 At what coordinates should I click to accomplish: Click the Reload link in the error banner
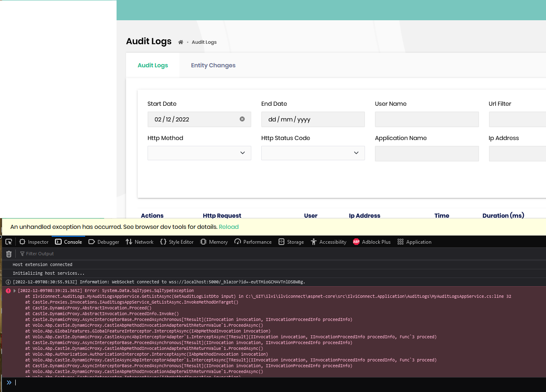point(229,227)
